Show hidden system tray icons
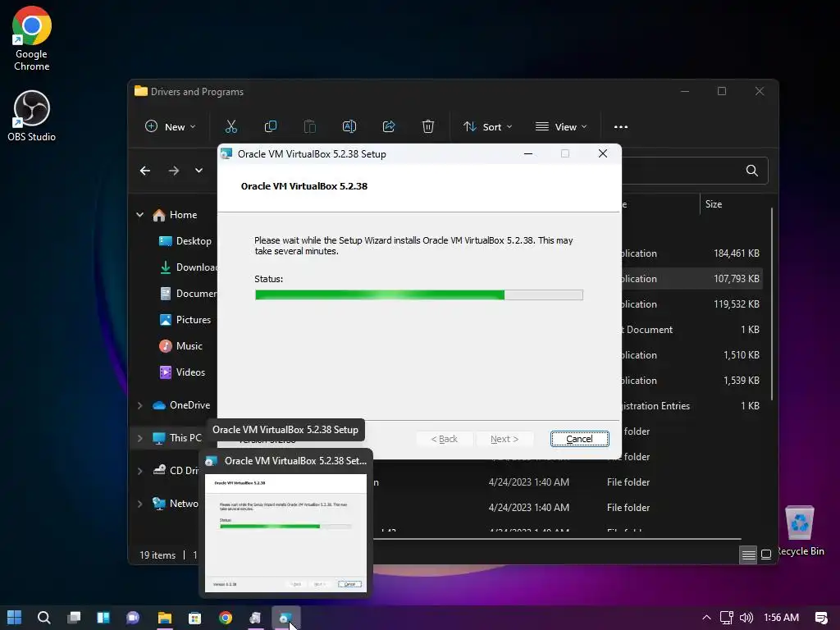The width and height of the screenshot is (840, 630). pyautogui.click(x=706, y=618)
